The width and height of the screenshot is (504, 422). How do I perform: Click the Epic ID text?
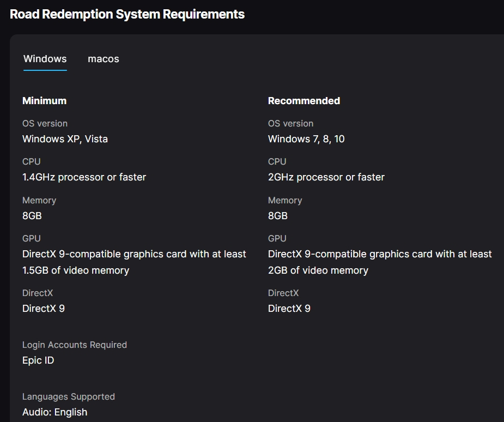[38, 360]
